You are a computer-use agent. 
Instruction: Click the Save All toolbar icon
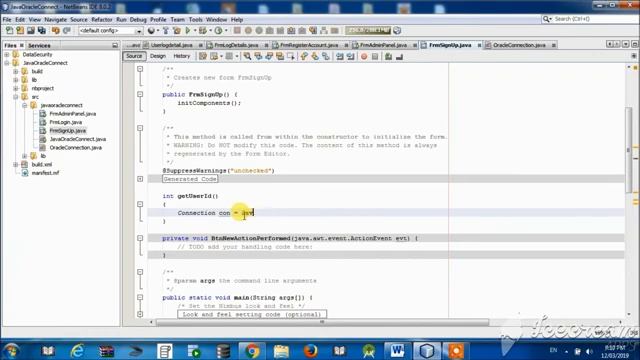[x=42, y=31]
